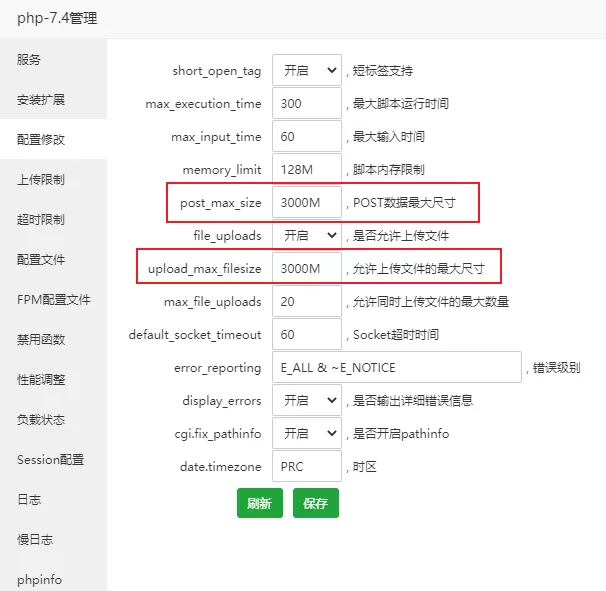Image resolution: width=606 pixels, height=591 pixels.
Task: Click the memory_limit label
Action: 222,170
